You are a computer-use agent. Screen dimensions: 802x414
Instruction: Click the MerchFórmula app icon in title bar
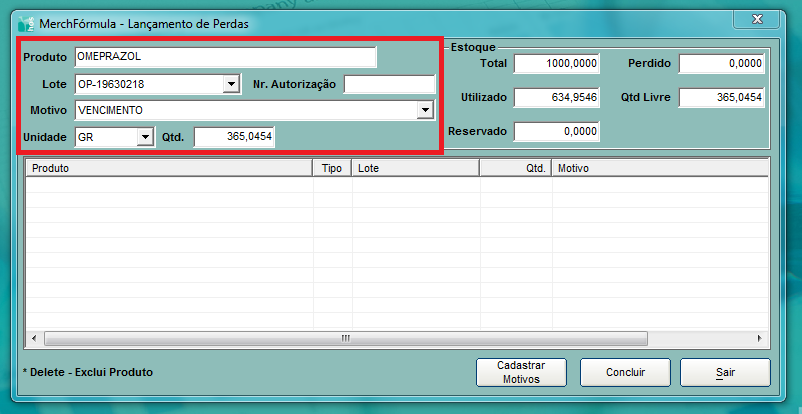[x=25, y=22]
